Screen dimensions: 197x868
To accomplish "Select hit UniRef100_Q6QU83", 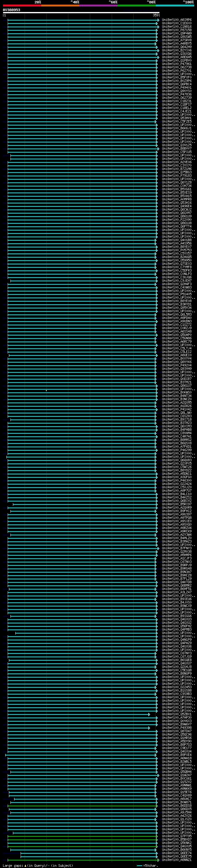I will point(176,460).
